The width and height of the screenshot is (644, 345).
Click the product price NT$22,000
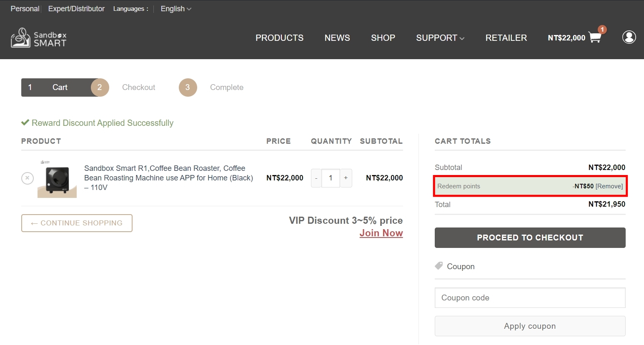coord(285,178)
